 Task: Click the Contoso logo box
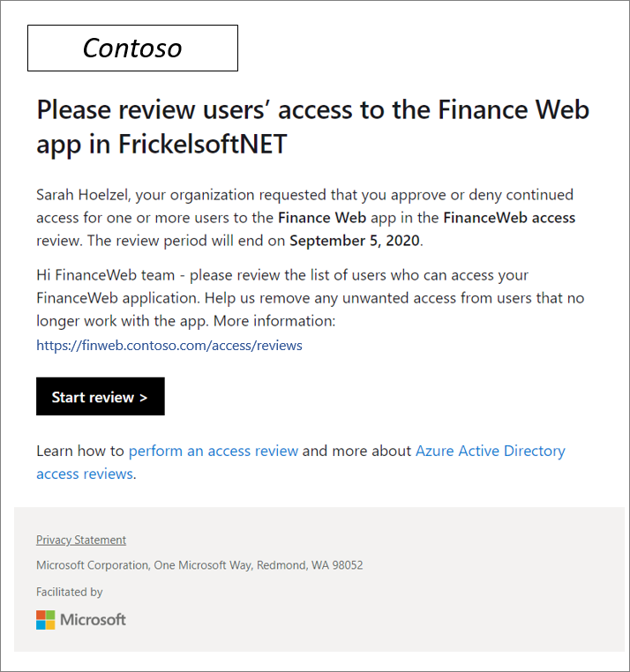(132, 48)
